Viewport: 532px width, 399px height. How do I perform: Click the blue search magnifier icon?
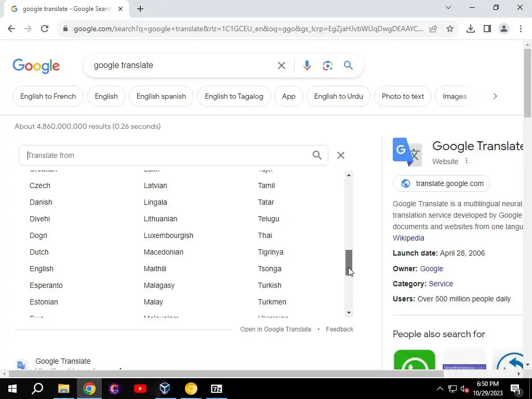349,65
